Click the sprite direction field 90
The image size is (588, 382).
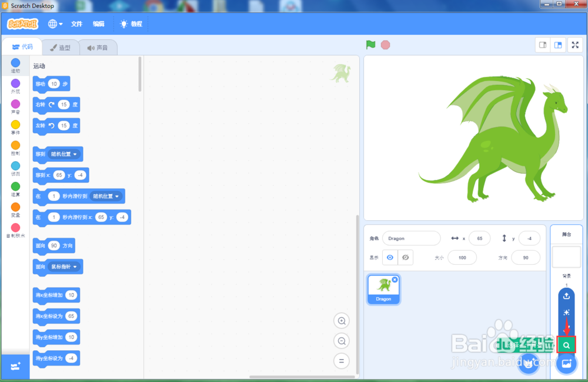(x=526, y=258)
